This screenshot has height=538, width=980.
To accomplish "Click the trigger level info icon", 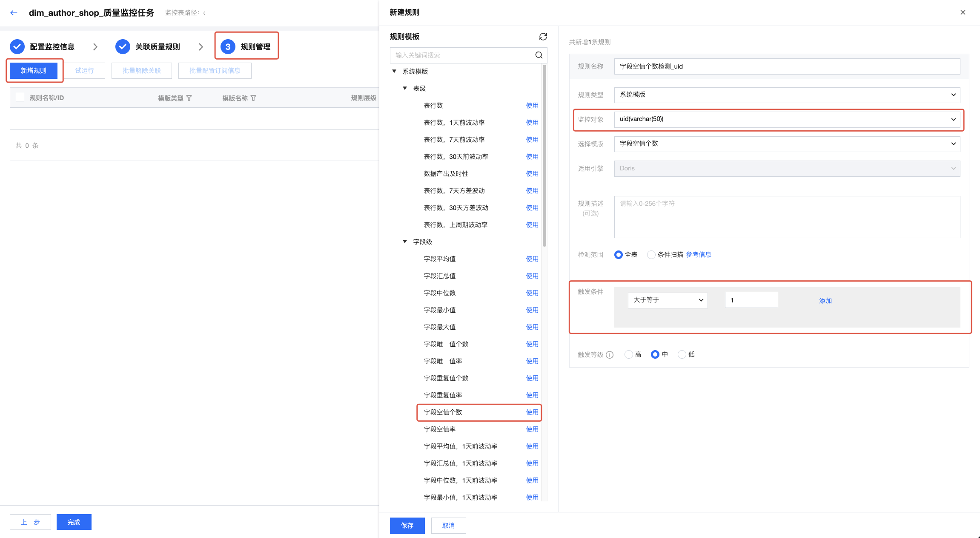I will coord(610,355).
